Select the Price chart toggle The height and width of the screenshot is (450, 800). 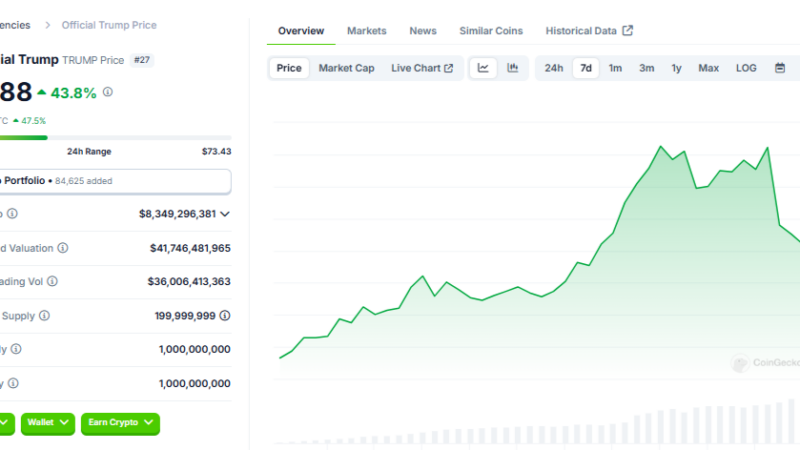tap(289, 68)
